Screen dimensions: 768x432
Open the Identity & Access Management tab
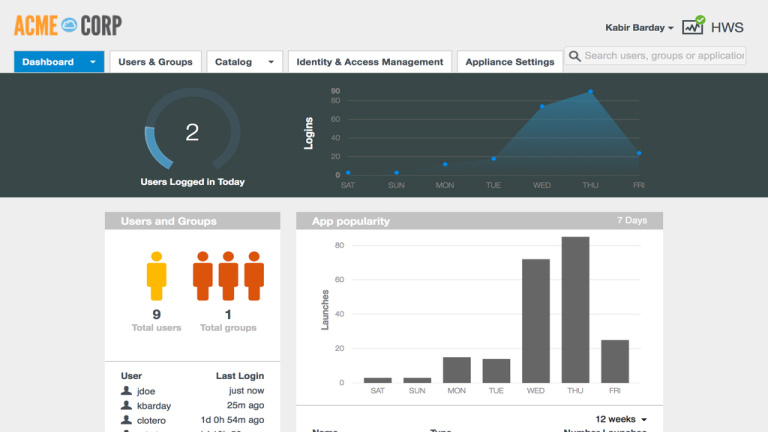point(370,62)
